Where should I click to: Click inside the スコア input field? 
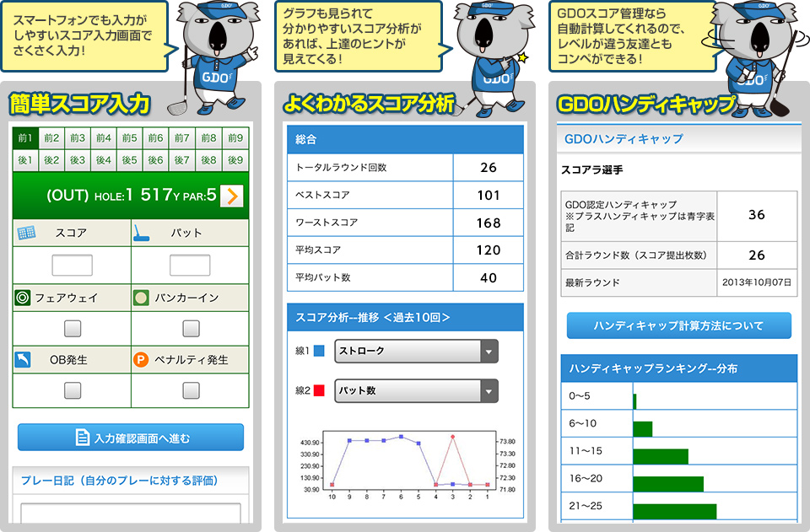tap(72, 263)
